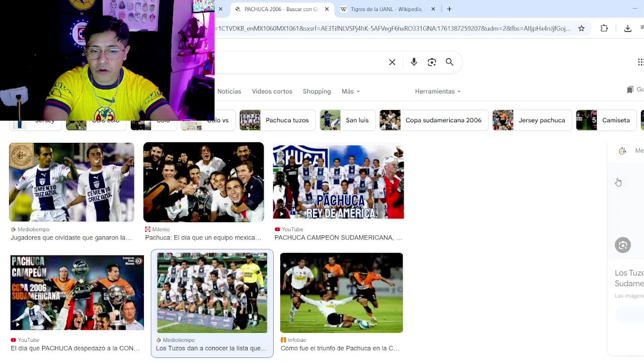Open 'PACHUCA CAMPEÓN SUDAMERICANA' YouTube link
This screenshot has width=644, height=362.
(x=338, y=238)
